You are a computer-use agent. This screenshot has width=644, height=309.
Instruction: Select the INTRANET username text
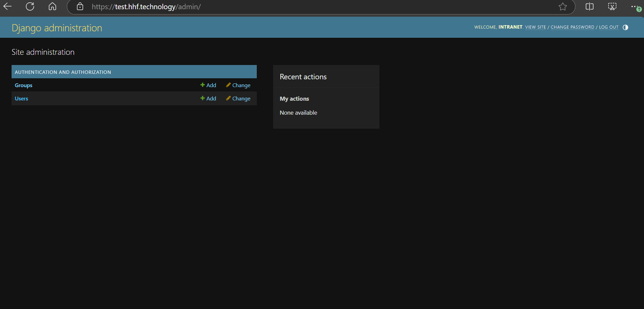click(x=510, y=27)
